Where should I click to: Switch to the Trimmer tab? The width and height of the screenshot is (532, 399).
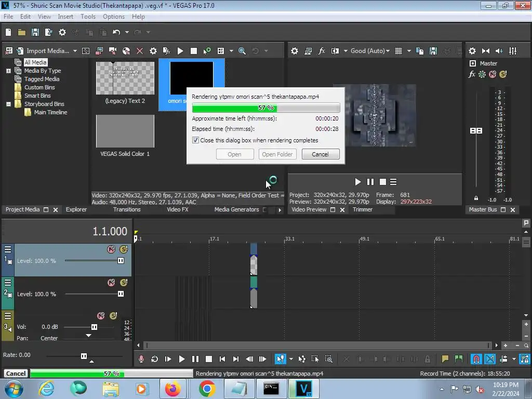pyautogui.click(x=362, y=210)
